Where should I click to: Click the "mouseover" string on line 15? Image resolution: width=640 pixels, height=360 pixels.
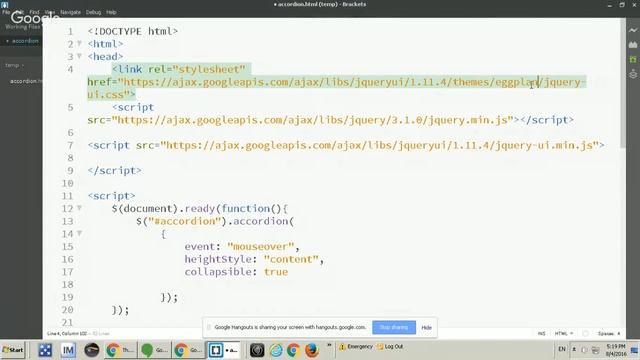[x=260, y=247]
